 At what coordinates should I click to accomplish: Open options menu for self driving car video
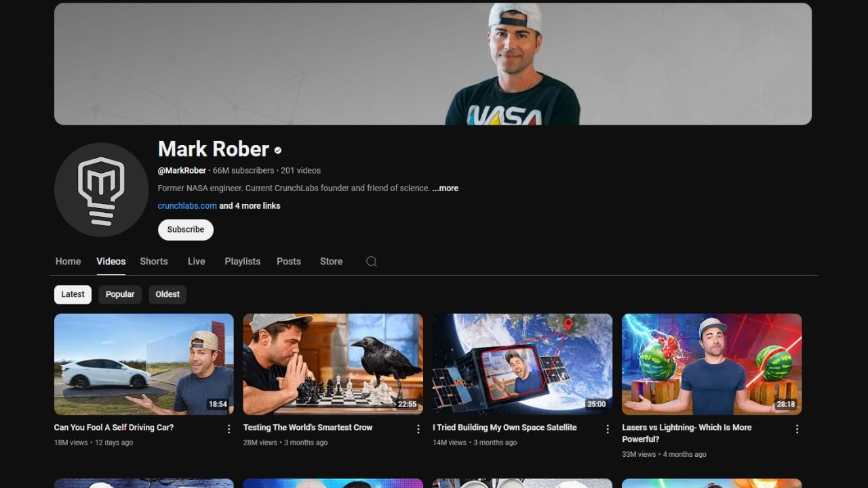[x=229, y=429]
